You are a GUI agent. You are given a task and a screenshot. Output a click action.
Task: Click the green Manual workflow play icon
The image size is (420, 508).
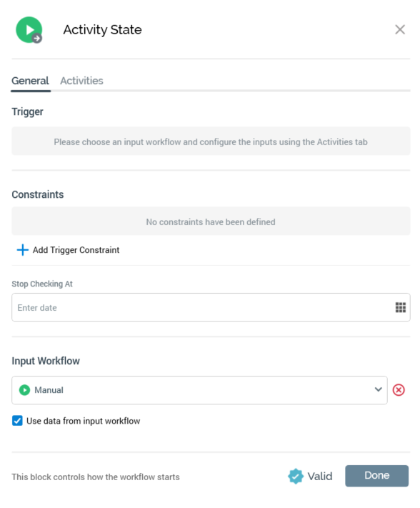point(24,390)
